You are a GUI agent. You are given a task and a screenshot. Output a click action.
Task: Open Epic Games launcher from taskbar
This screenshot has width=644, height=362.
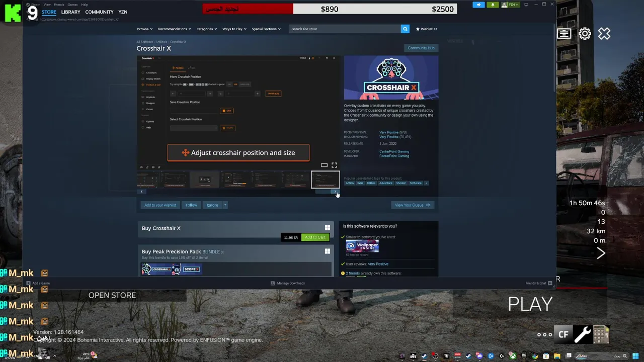click(524, 356)
